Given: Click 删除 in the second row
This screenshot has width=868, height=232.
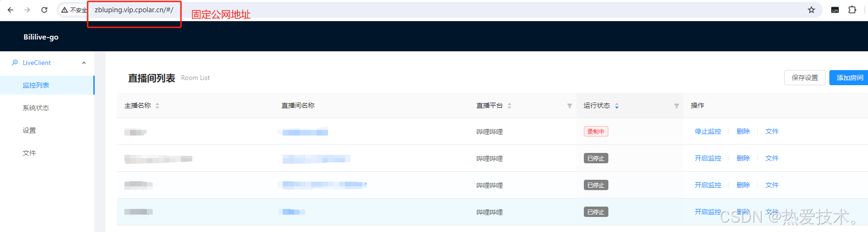Looking at the screenshot, I should pos(743,158).
